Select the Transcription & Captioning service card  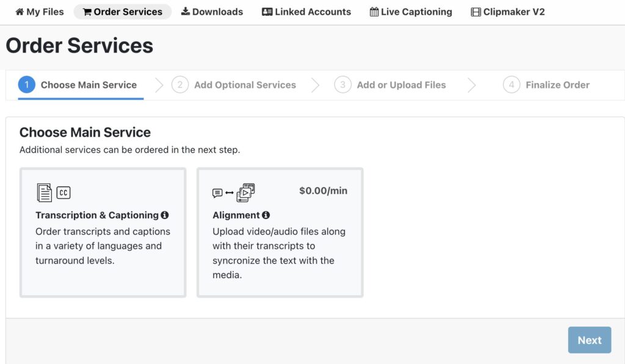103,232
